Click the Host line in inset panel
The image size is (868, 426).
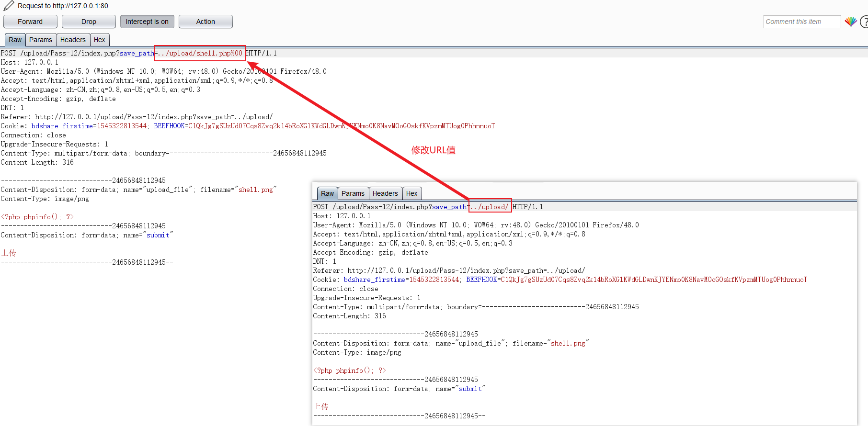click(342, 216)
